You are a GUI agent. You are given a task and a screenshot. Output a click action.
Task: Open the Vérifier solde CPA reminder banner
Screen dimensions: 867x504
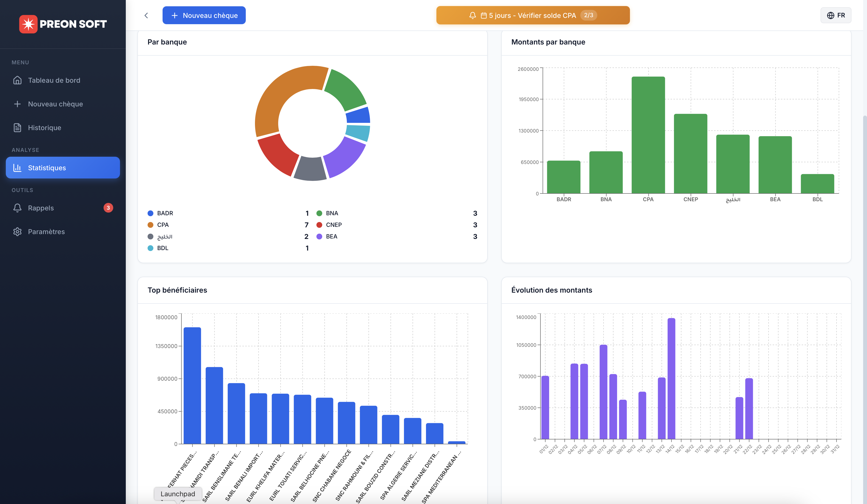pos(533,15)
